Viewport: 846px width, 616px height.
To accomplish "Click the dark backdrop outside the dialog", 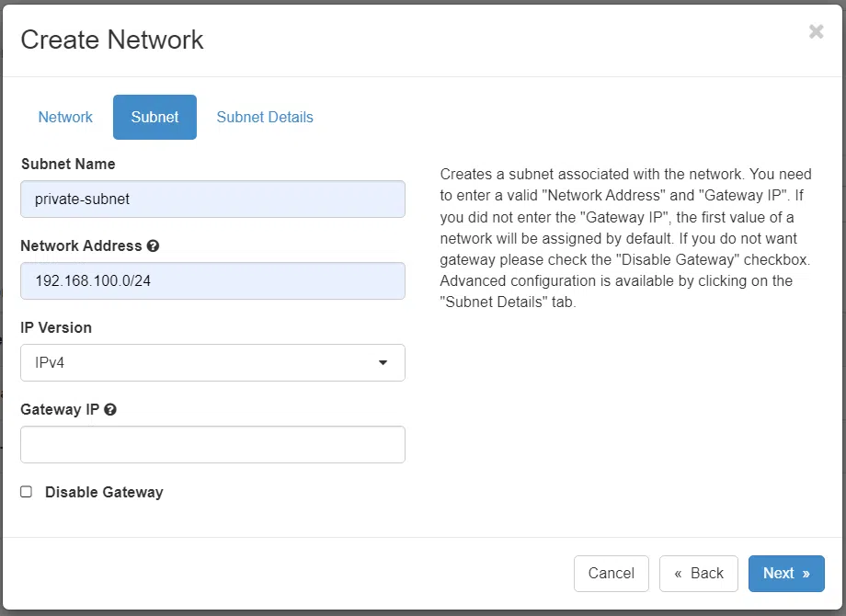I will pos(423,610).
